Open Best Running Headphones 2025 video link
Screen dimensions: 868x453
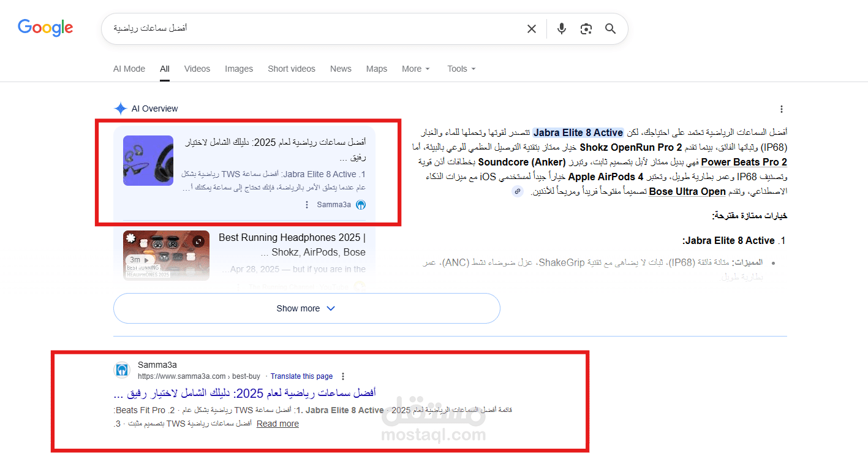tap(292, 245)
